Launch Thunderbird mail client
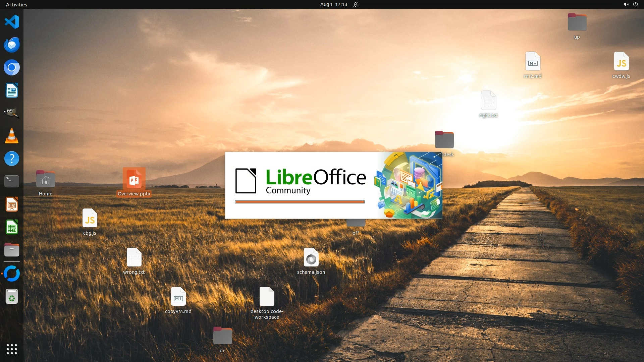The width and height of the screenshot is (644, 362). 12,45
